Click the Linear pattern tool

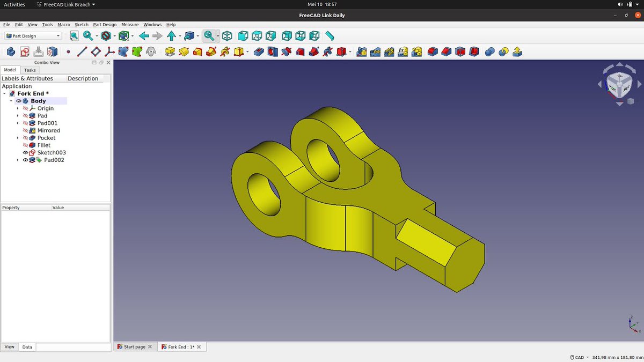click(376, 51)
